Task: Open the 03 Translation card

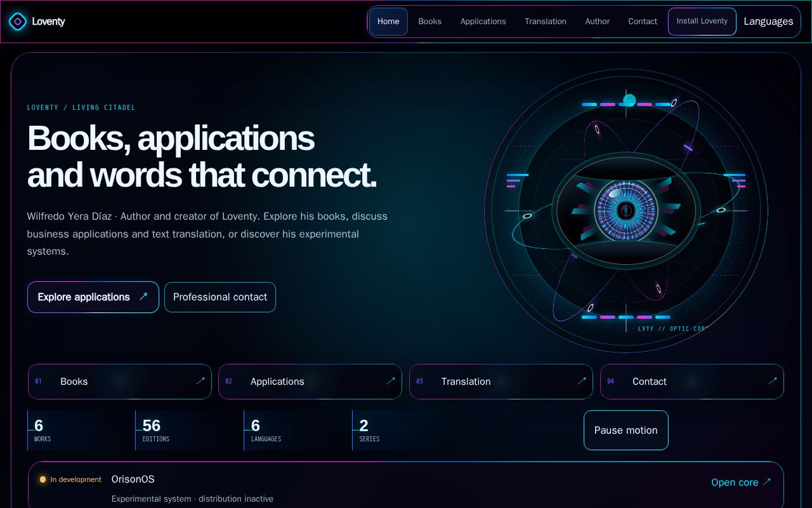Action: point(501,382)
